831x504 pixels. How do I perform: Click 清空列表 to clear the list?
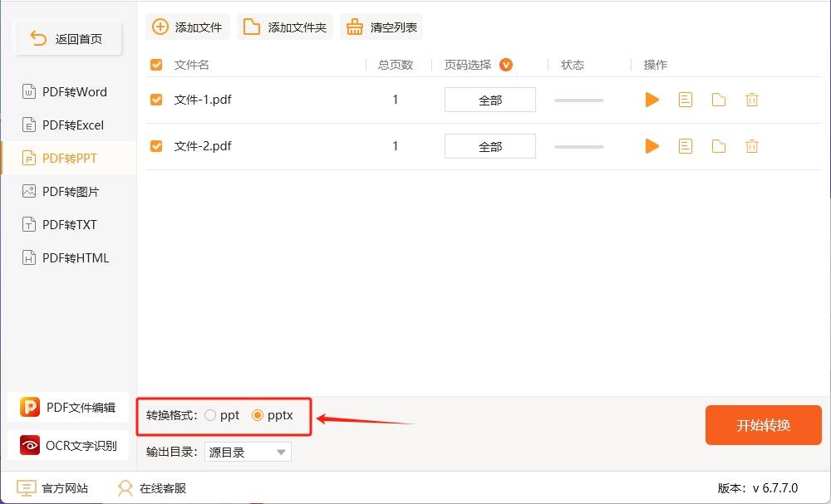(381, 26)
